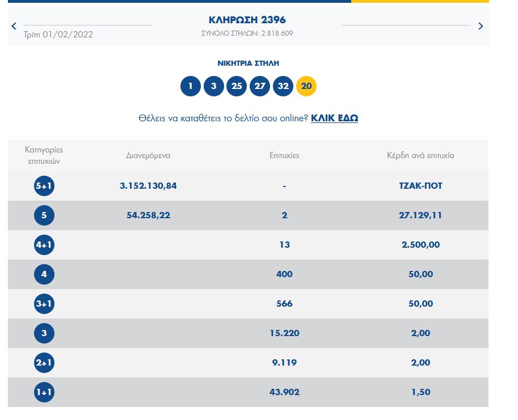518x420 pixels.
Task: Click the 5+1 category badge
Action: point(44,186)
